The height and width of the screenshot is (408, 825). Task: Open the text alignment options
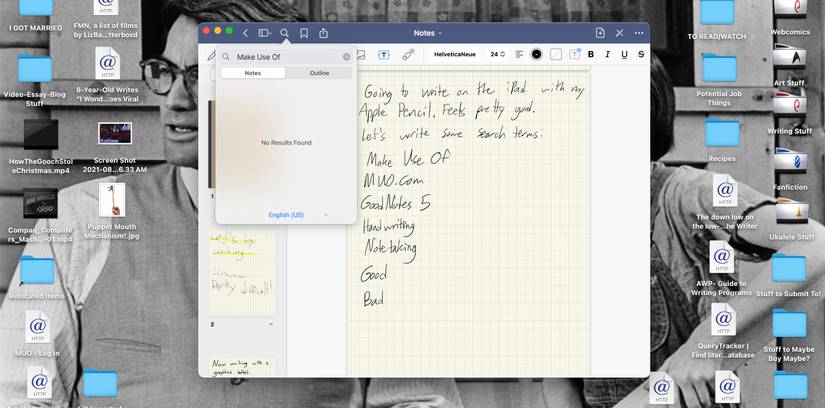pyautogui.click(x=519, y=54)
